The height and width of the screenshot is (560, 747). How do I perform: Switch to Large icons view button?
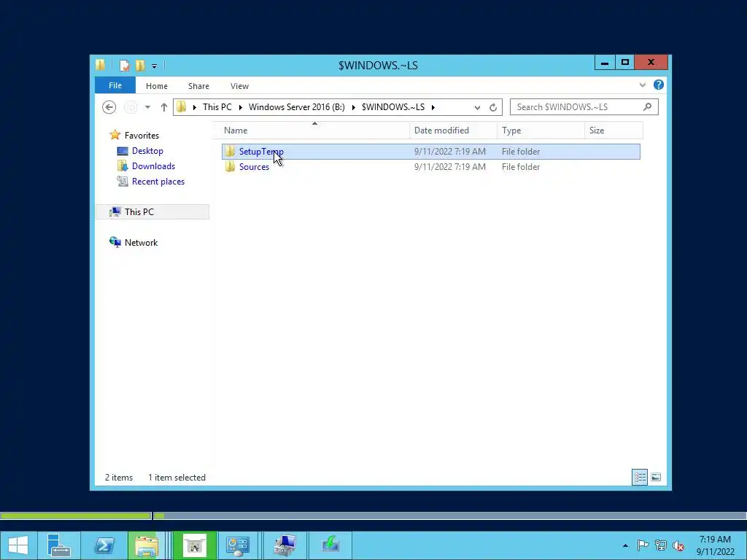[656, 477]
